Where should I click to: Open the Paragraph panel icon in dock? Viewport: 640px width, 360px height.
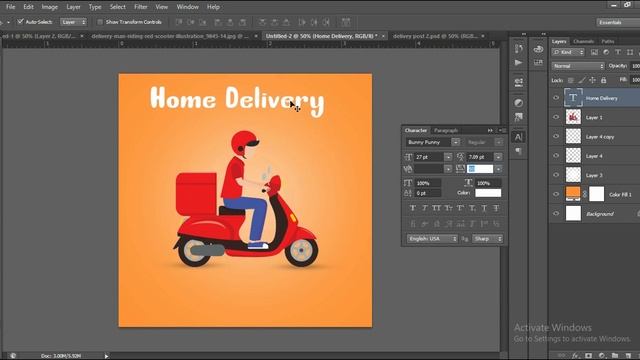point(518,151)
